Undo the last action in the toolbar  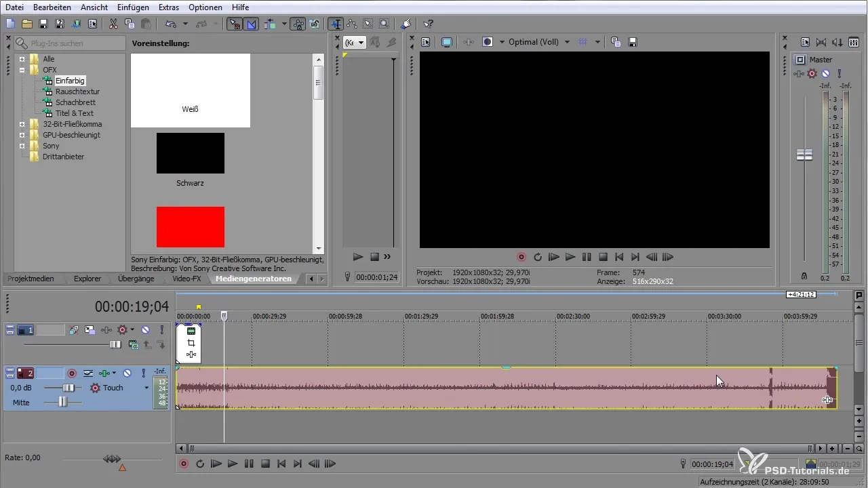(171, 24)
